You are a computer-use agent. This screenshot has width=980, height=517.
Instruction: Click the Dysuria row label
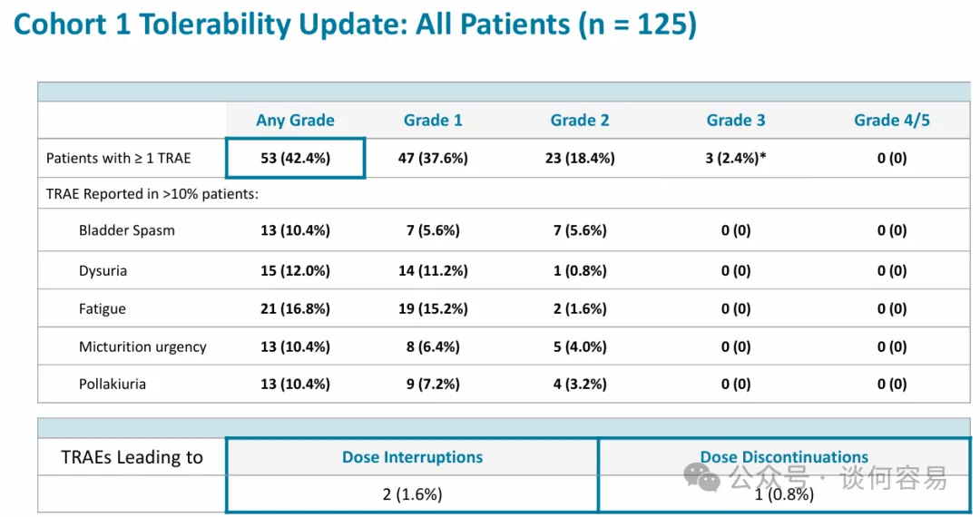(x=103, y=270)
